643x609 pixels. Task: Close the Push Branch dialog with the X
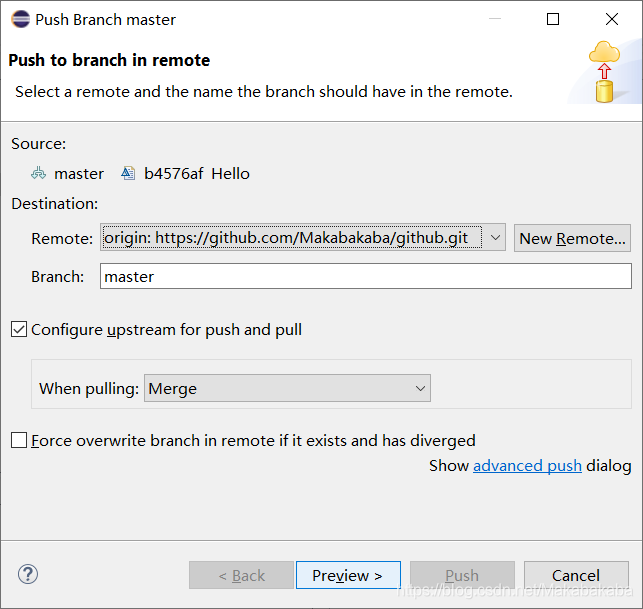[x=612, y=19]
